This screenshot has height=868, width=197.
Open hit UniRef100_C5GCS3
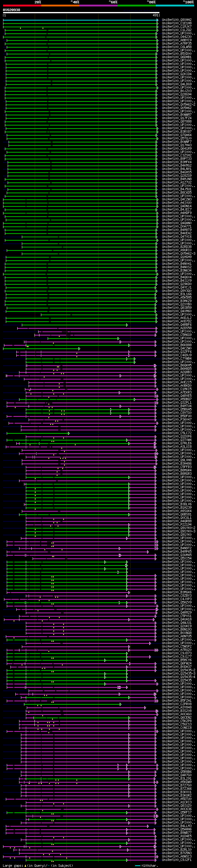tap(177, 724)
